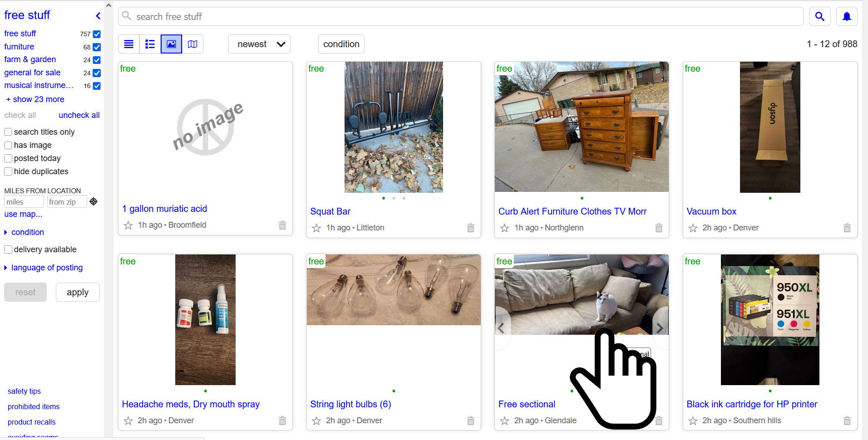
Task: Switch to map view
Action: tap(192, 44)
